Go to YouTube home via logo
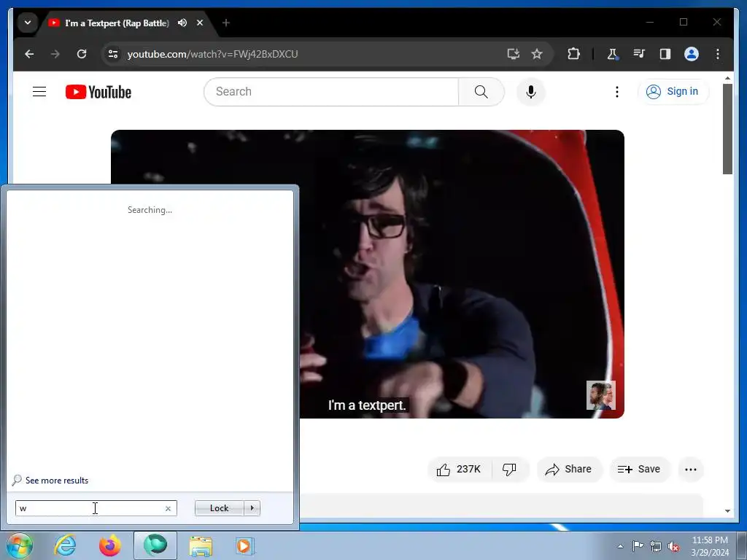 [x=98, y=92]
